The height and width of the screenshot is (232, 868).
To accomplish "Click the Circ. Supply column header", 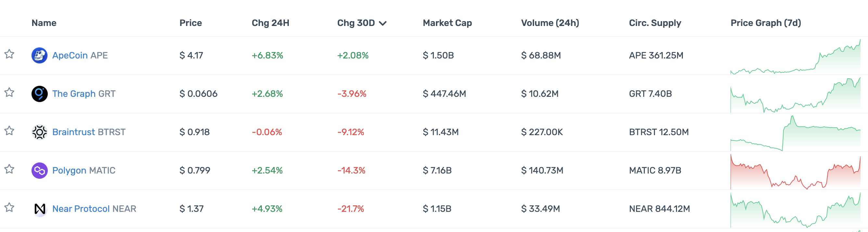I will click(655, 23).
